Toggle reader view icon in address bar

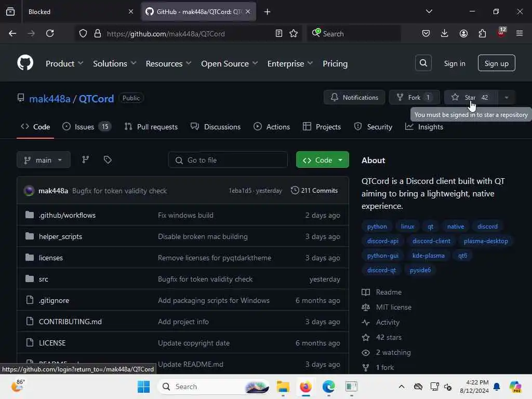(x=278, y=34)
